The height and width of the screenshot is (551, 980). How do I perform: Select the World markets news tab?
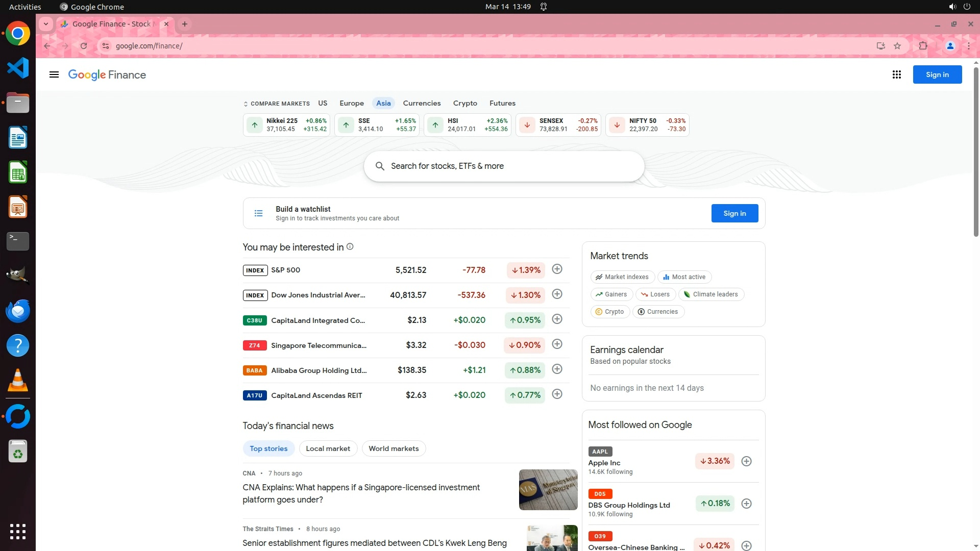(x=394, y=448)
